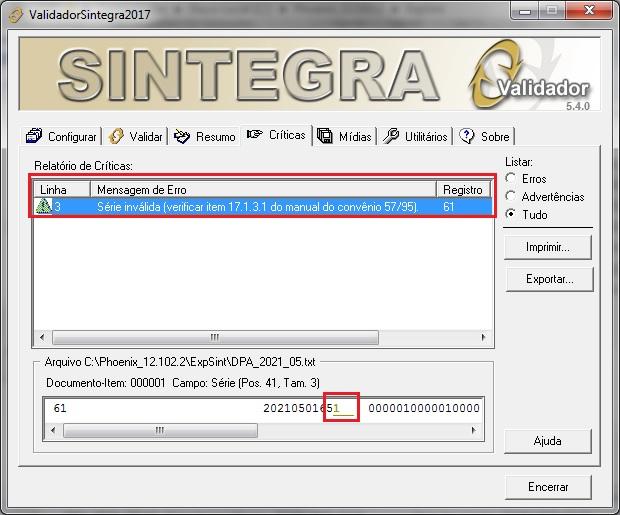Click left arrow of critiques list scrollbar
620x515 pixels.
pos(42,337)
